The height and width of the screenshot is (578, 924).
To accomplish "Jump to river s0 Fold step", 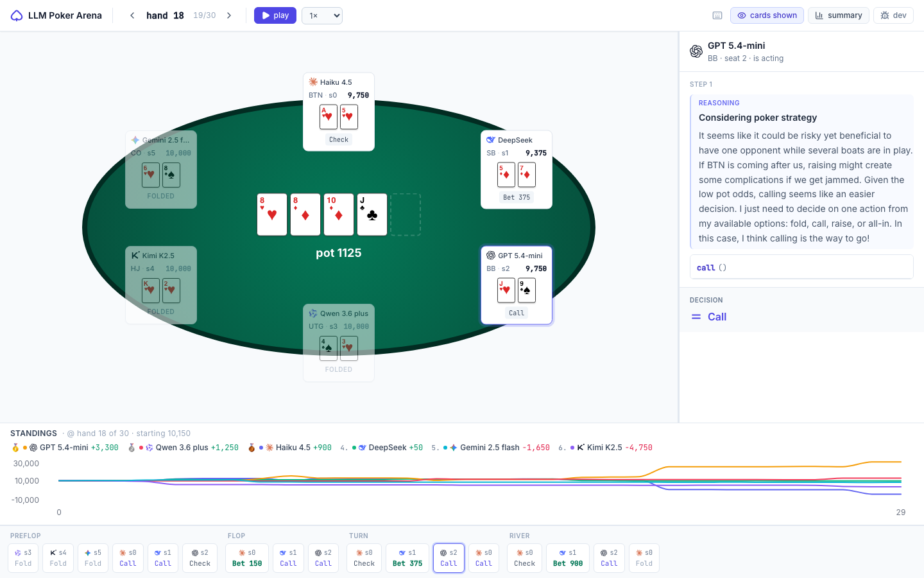I will point(644,557).
